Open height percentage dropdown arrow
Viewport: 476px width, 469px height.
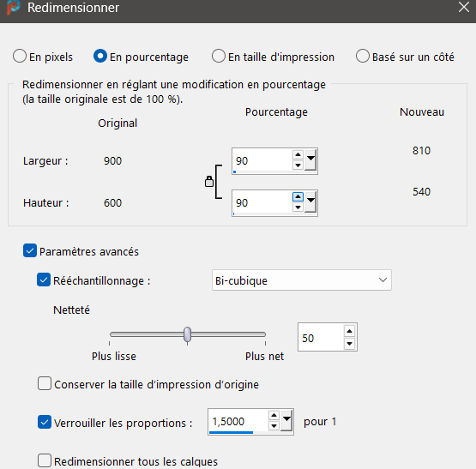310,201
